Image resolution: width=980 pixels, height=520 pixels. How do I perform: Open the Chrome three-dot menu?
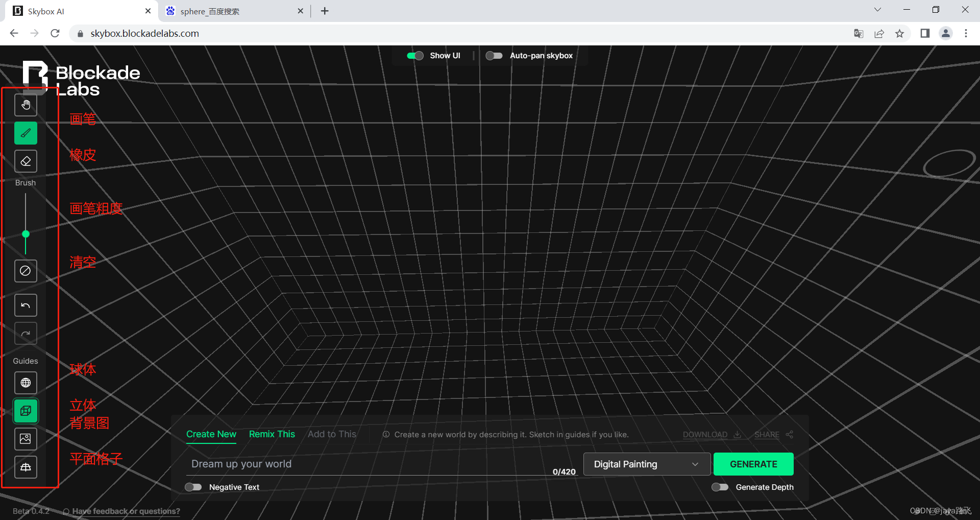[x=966, y=33]
